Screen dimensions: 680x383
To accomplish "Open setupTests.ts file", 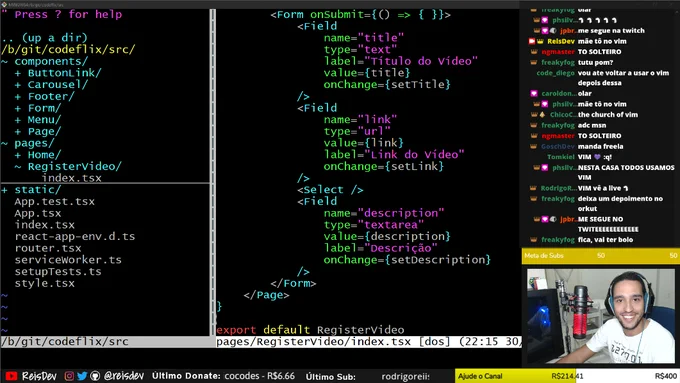I will coord(58,272).
